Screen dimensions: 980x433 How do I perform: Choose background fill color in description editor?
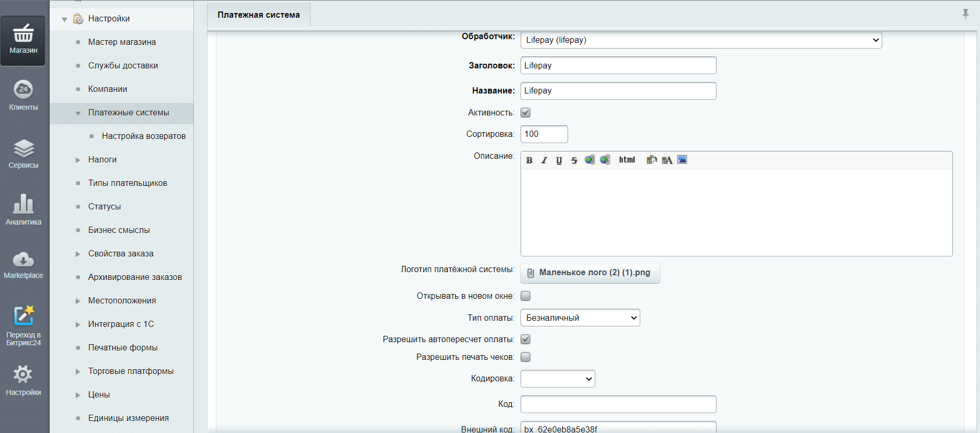651,160
